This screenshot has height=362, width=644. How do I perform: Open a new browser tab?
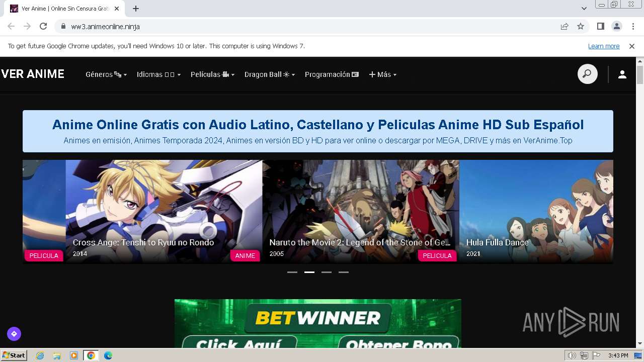[136, 9]
